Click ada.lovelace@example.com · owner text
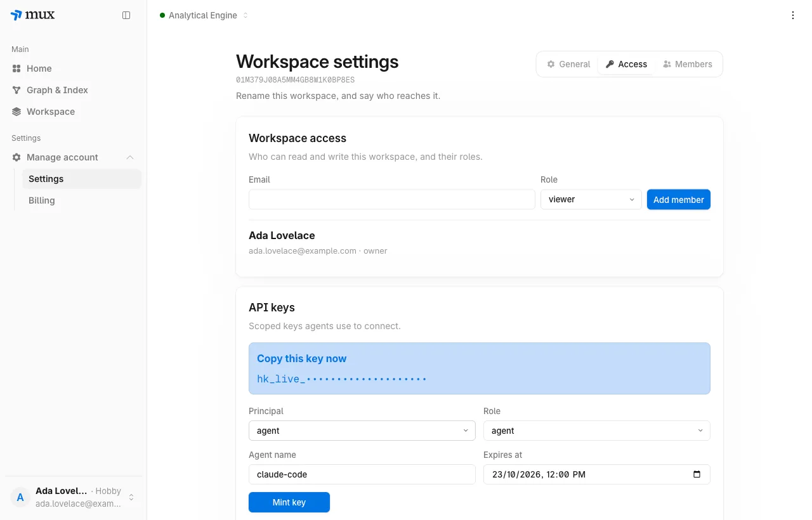 [x=318, y=251]
